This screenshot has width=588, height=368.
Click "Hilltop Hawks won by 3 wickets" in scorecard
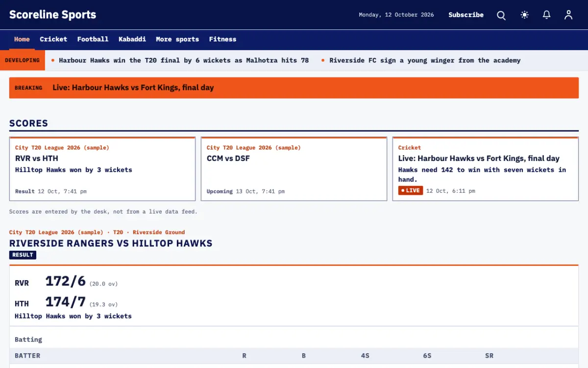73,316
